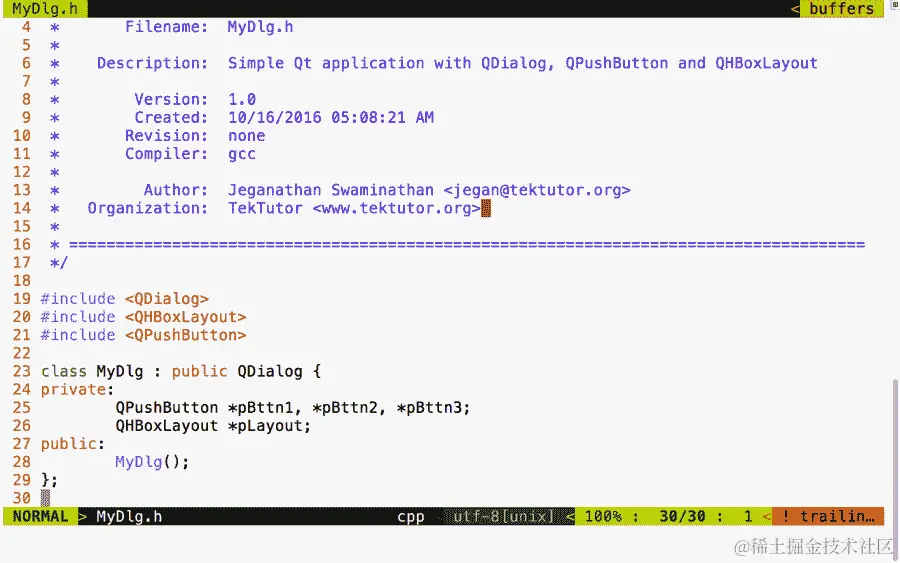900x563 pixels.
Task: Click the trailing whitespace warning segment
Action: 828,517
